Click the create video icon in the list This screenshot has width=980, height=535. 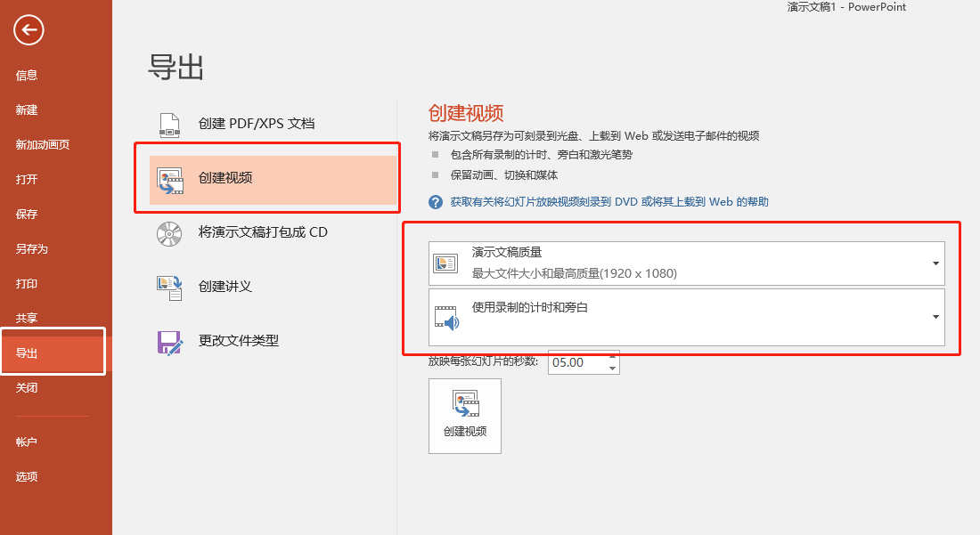pos(170,181)
